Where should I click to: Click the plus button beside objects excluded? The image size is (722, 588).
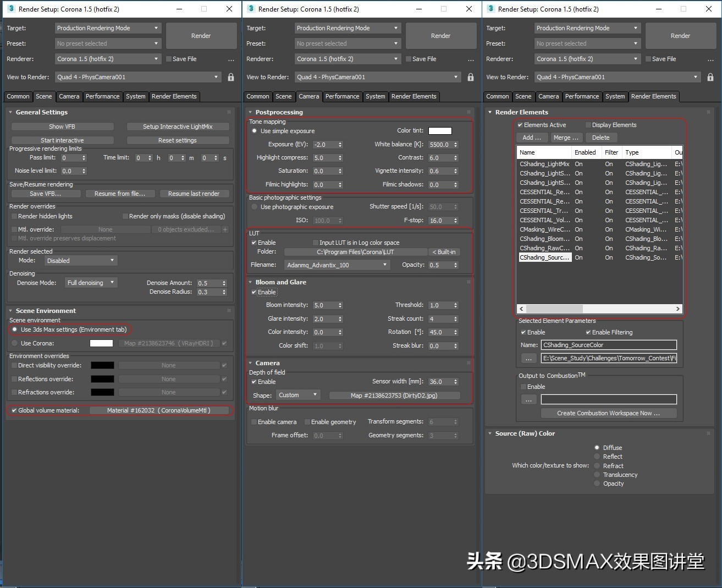(225, 229)
